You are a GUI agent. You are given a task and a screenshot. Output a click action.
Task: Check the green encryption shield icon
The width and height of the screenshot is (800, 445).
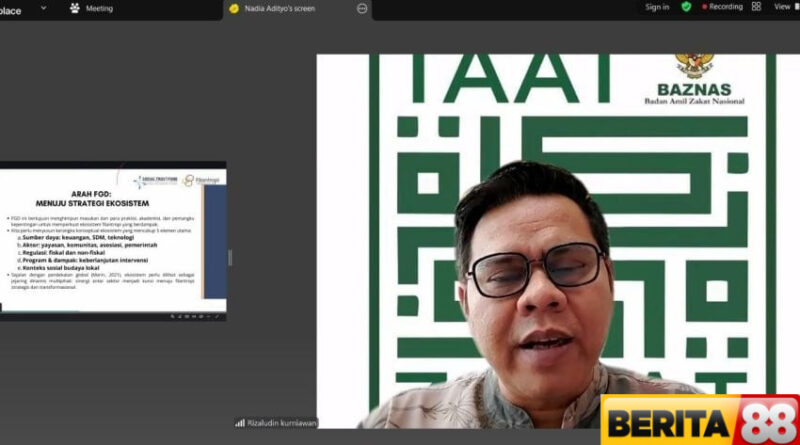tap(686, 7)
